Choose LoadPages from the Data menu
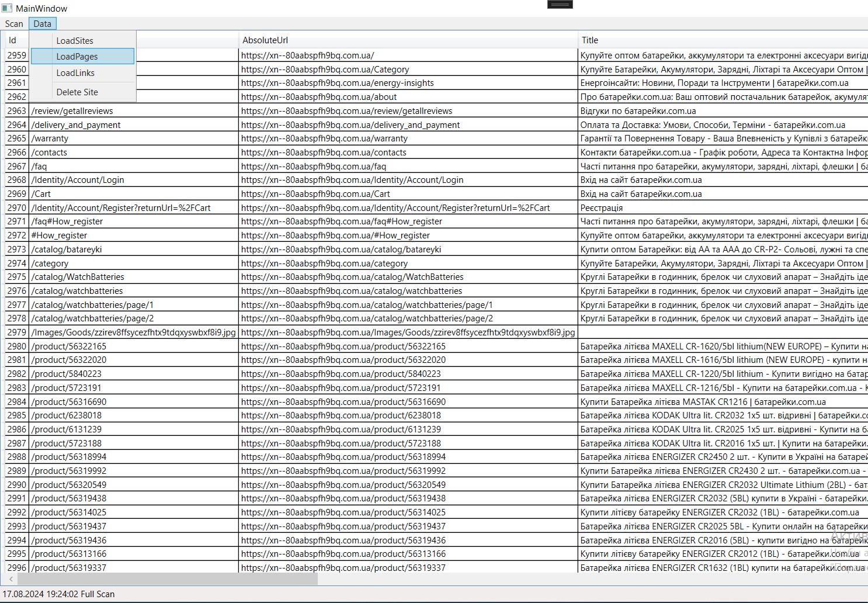868x603 pixels. [x=82, y=57]
